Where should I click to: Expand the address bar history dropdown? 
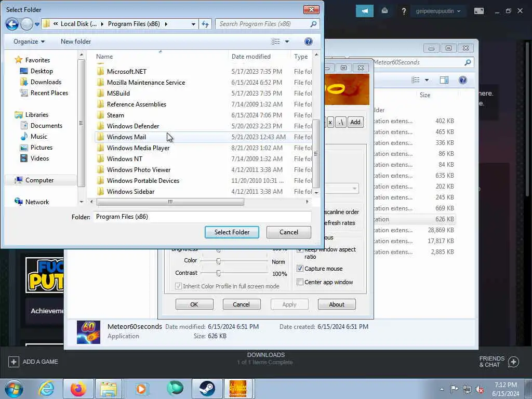pyautogui.click(x=193, y=24)
